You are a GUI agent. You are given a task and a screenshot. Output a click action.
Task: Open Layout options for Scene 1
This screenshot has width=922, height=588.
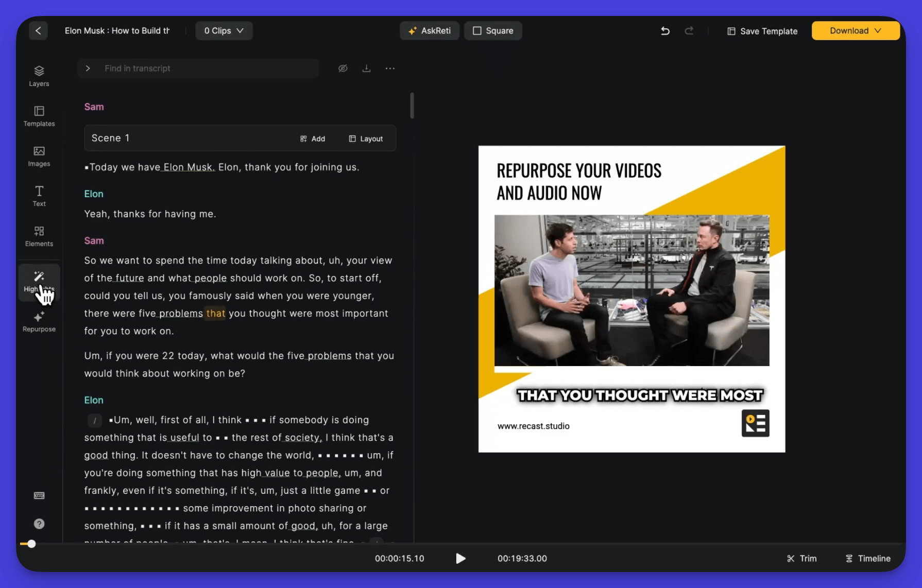tap(366, 139)
